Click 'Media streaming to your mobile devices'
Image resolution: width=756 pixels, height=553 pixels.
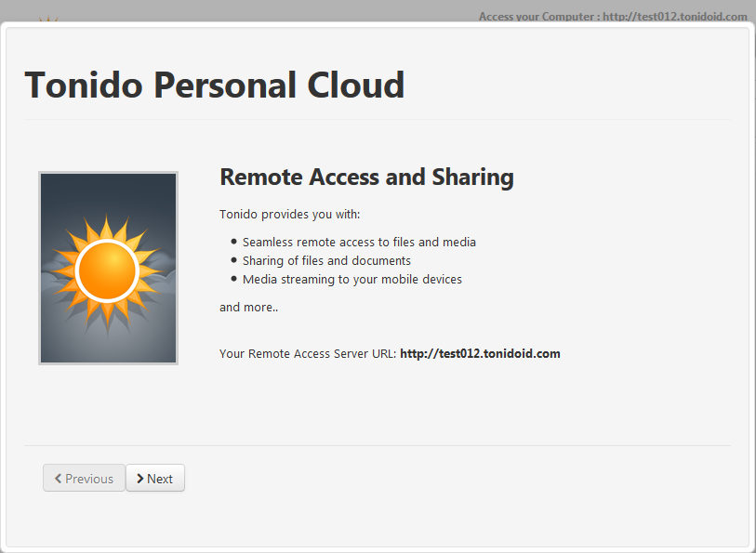coord(352,280)
